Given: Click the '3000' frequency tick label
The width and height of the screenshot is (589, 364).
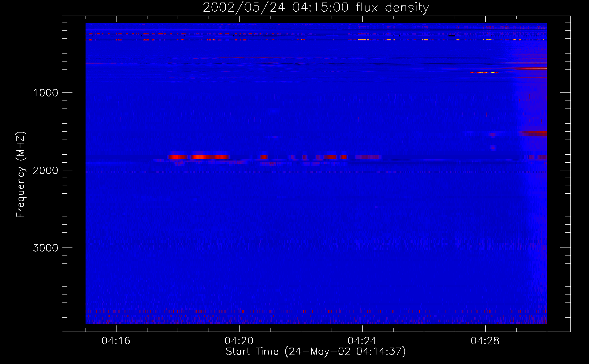Looking at the screenshot, I should coord(46,248).
